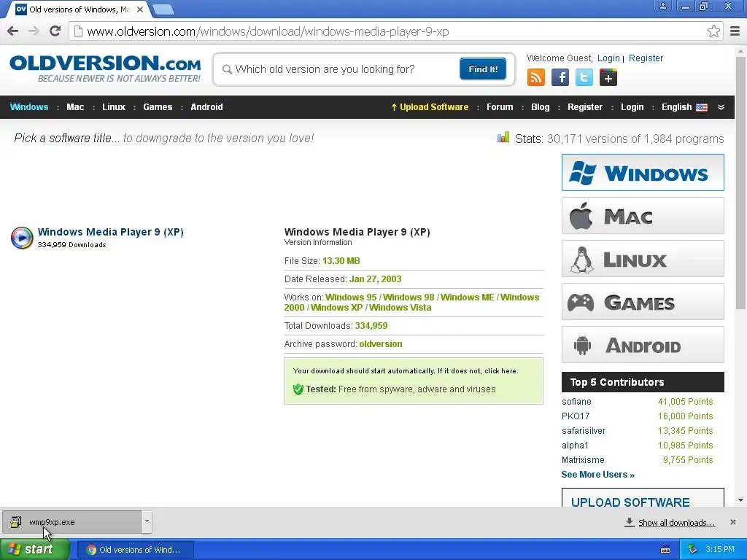
Task: Click the Login link beside Welcome Guest
Action: [x=608, y=58]
